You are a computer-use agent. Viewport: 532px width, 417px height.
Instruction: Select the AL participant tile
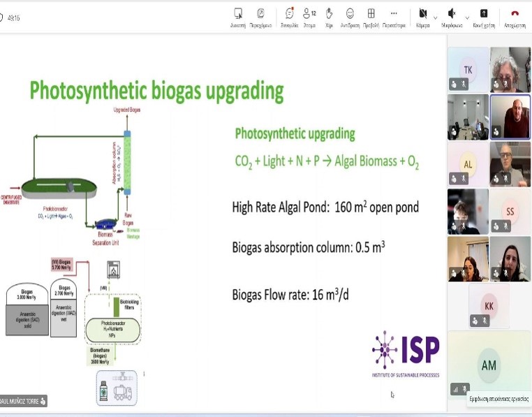[x=468, y=164]
